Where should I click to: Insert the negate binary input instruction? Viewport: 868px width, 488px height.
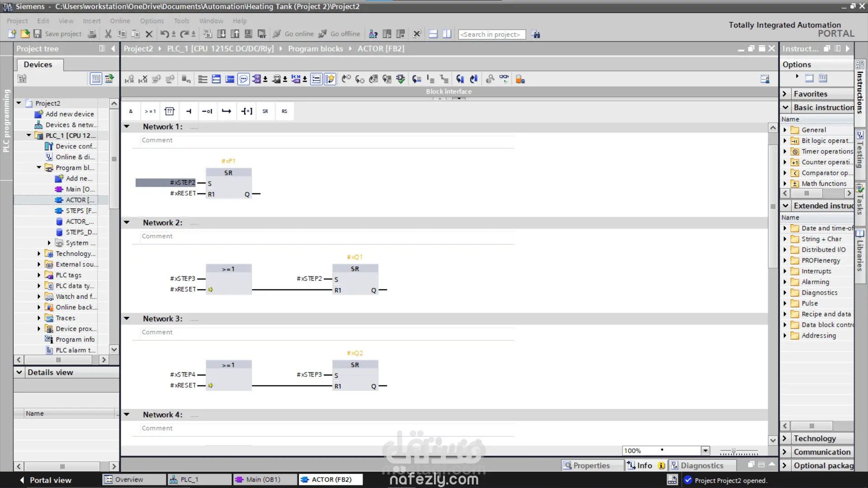pos(207,111)
